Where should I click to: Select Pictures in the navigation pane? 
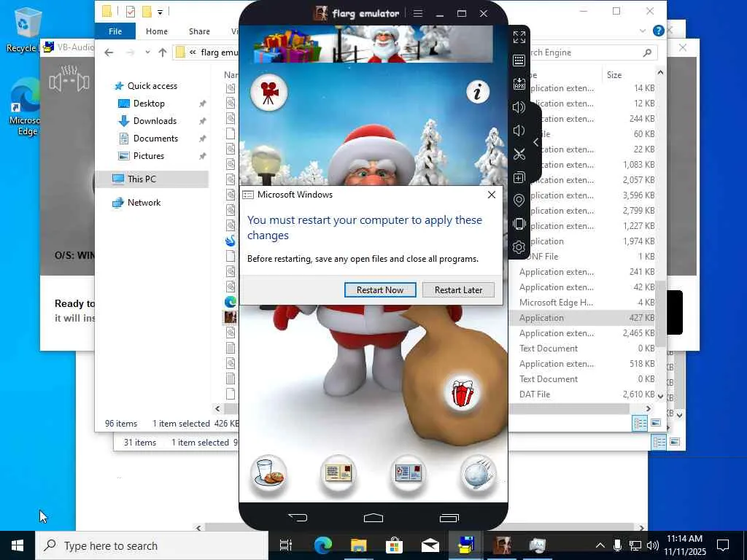(x=148, y=156)
